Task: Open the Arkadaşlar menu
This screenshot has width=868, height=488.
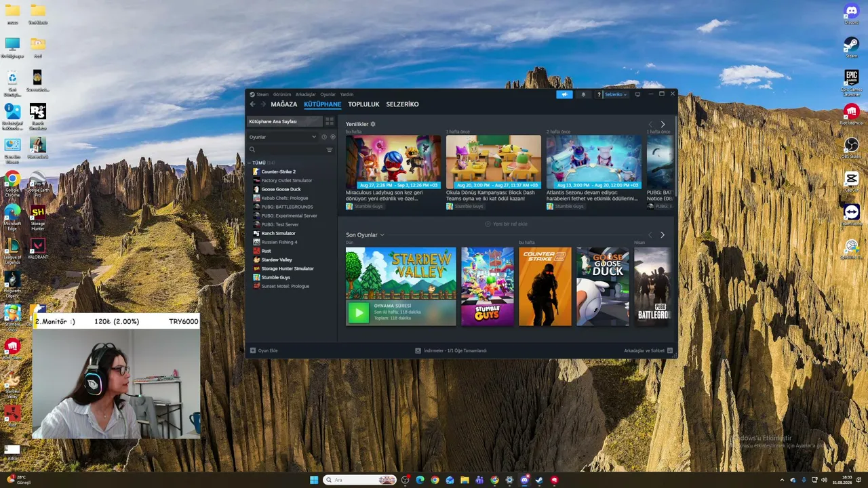Action: [x=306, y=94]
